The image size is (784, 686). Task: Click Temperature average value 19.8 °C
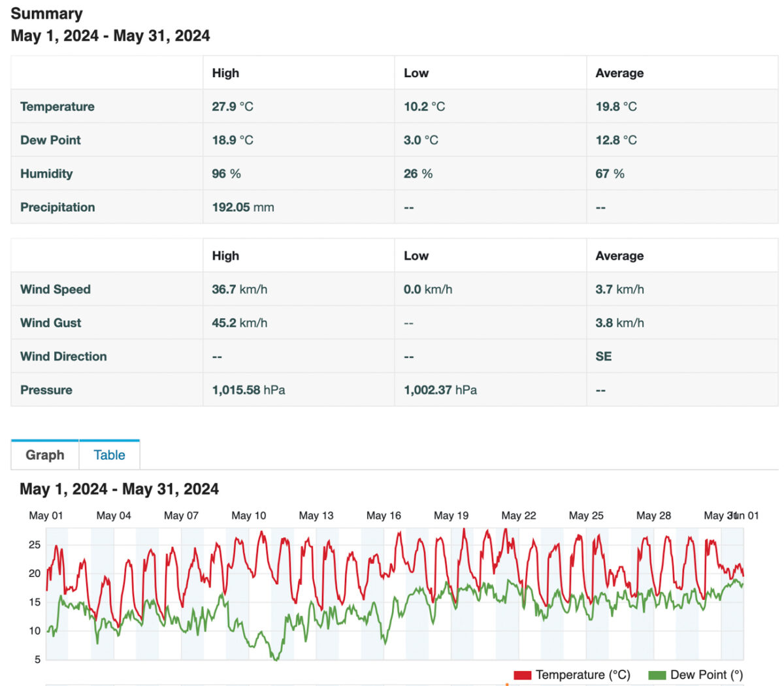tap(616, 106)
